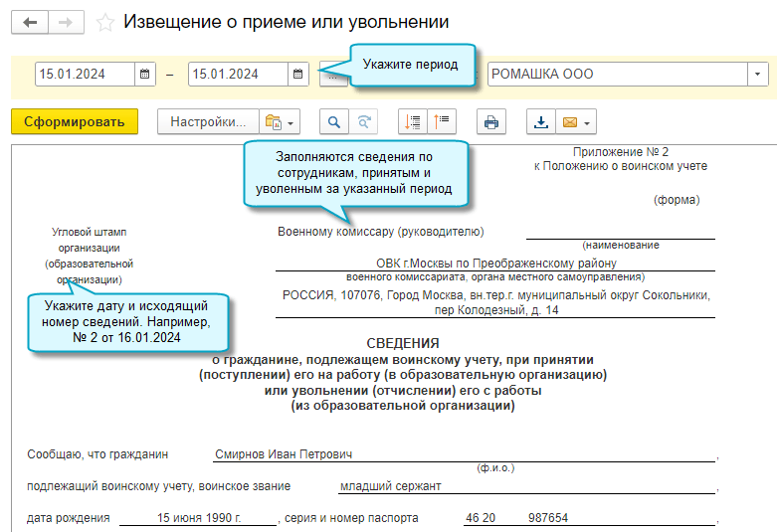Viewport: 777px width, 532px height.
Task: Expand all groups icon
Action: tap(412, 122)
